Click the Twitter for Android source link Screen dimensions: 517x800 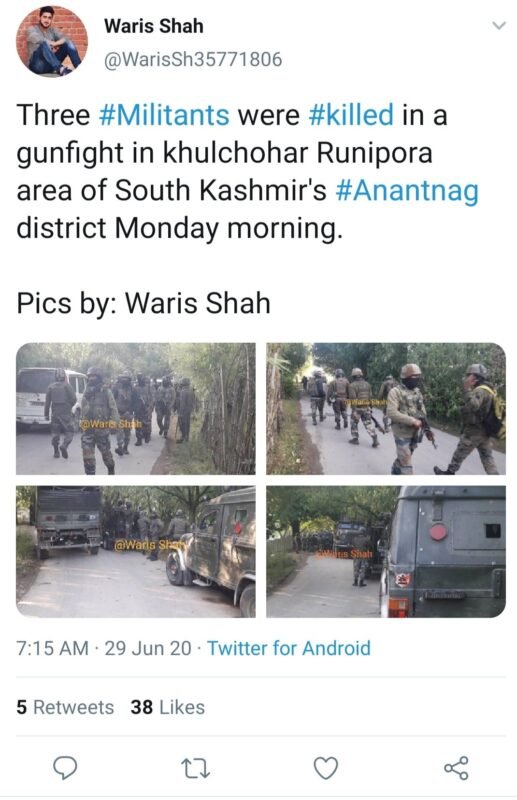tap(289, 648)
